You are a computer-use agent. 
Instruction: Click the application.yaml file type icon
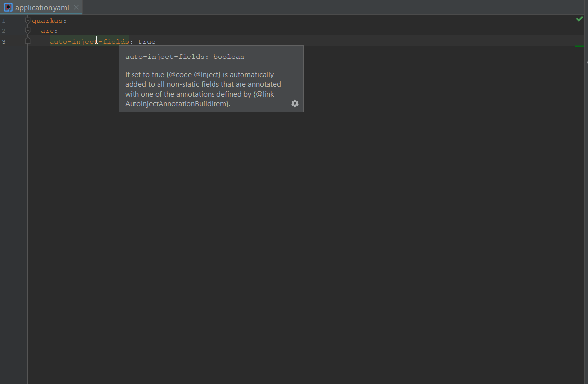pyautogui.click(x=9, y=7)
